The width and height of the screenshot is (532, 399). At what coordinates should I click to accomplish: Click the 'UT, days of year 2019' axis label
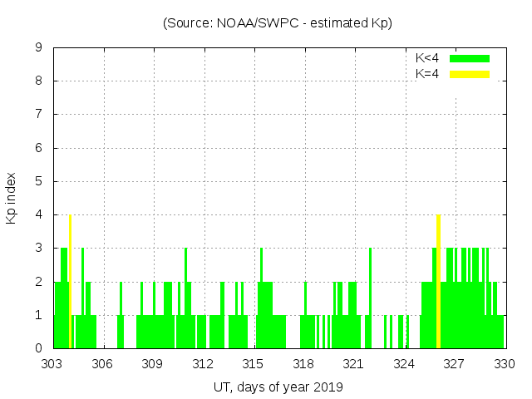[278, 387]
